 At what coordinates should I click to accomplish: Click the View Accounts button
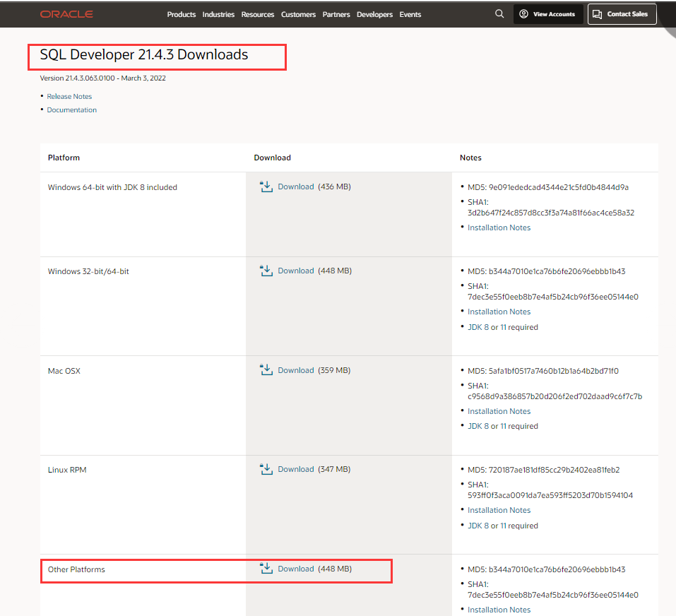tap(548, 14)
